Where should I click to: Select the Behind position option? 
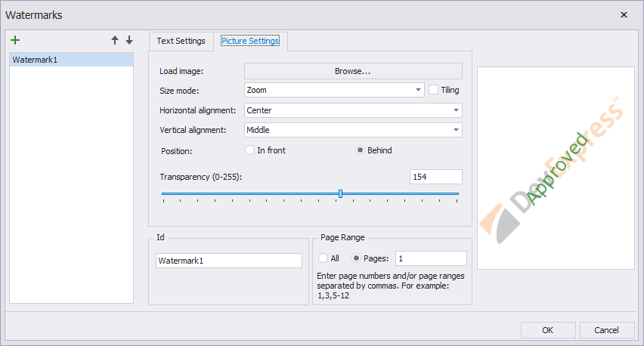[x=361, y=150]
